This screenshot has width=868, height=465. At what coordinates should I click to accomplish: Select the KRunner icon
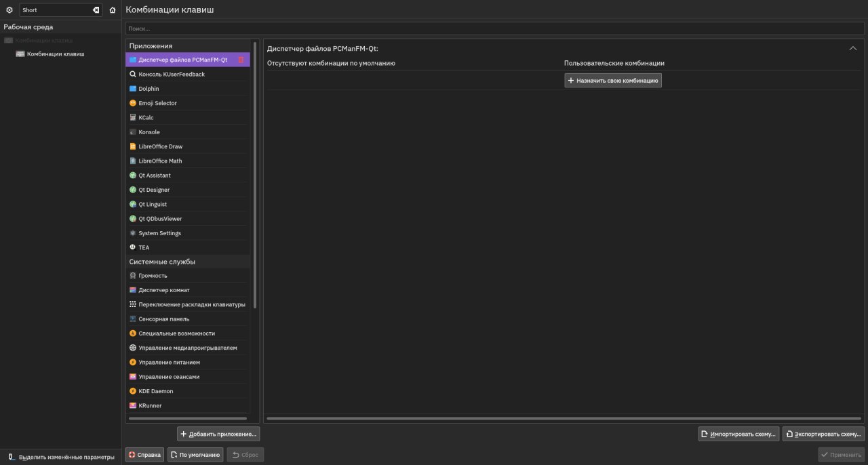click(x=133, y=406)
